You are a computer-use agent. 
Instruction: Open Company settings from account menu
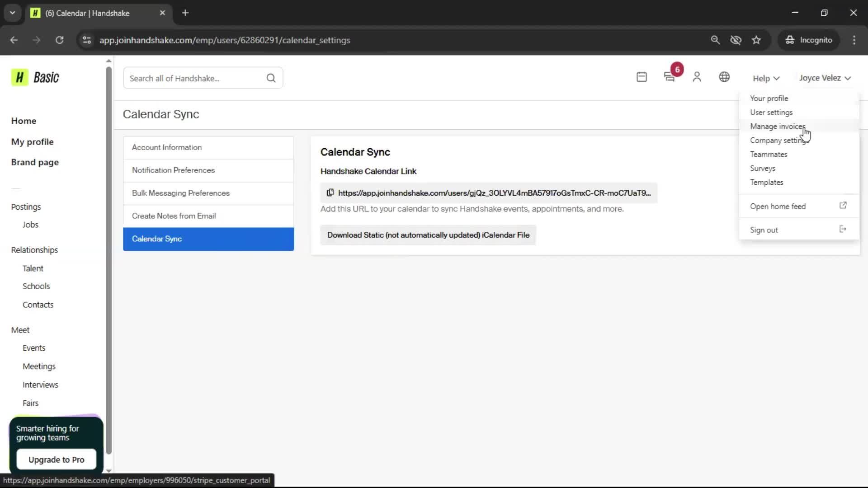click(779, 141)
